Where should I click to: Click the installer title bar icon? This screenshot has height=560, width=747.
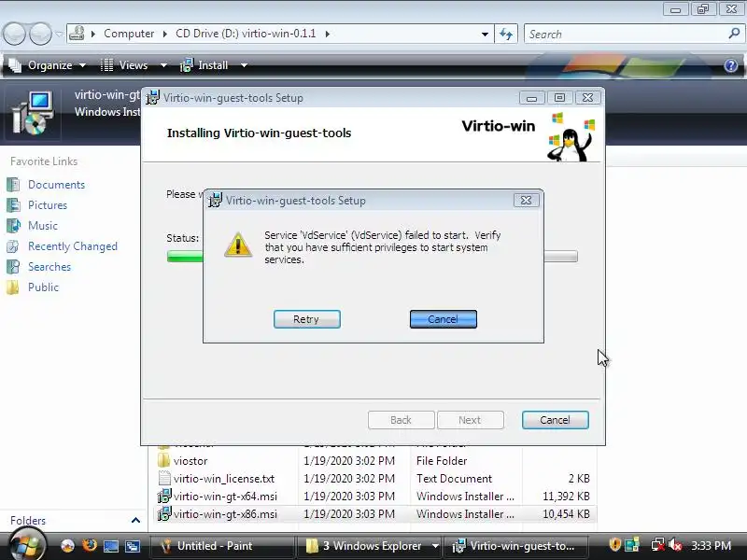click(x=153, y=98)
